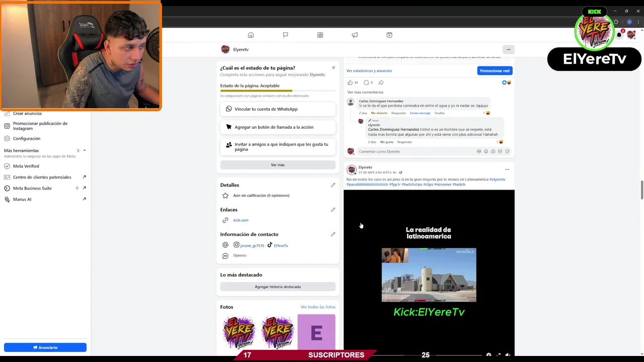644x362 pixels.
Task: Open the Reels icon in top navigation
Action: pyautogui.click(x=389, y=35)
